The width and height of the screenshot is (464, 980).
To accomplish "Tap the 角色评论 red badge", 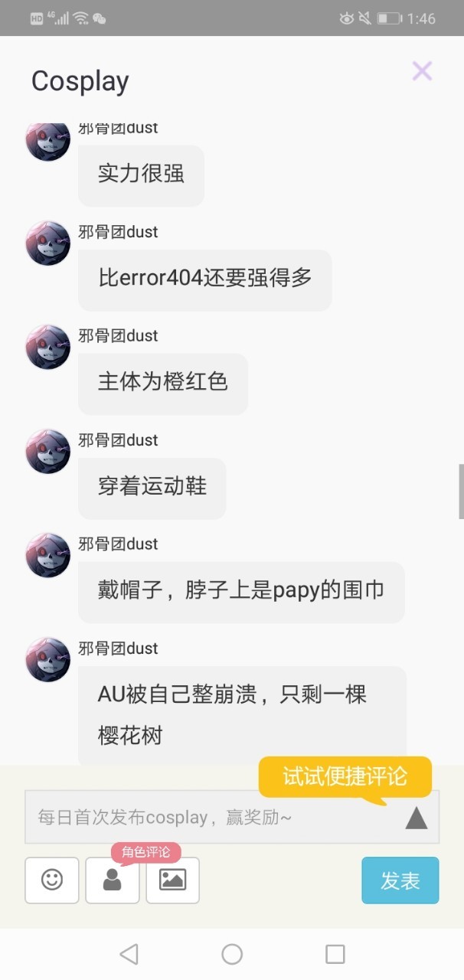I will point(146,852).
